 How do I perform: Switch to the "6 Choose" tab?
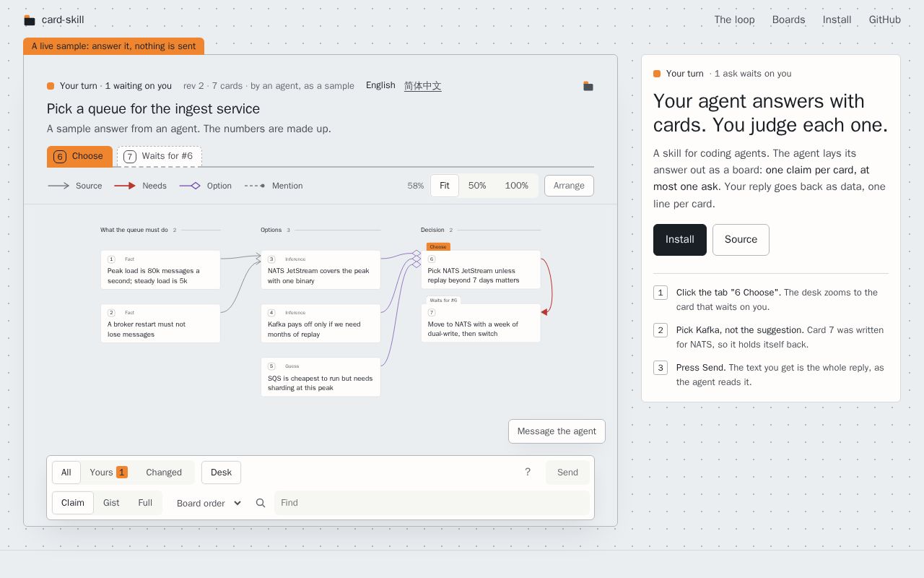pyautogui.click(x=79, y=156)
